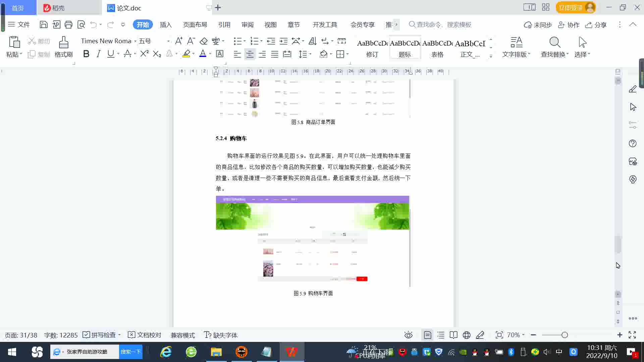Click the eye protection mode icon
This screenshot has width=644, height=362.
click(x=408, y=335)
